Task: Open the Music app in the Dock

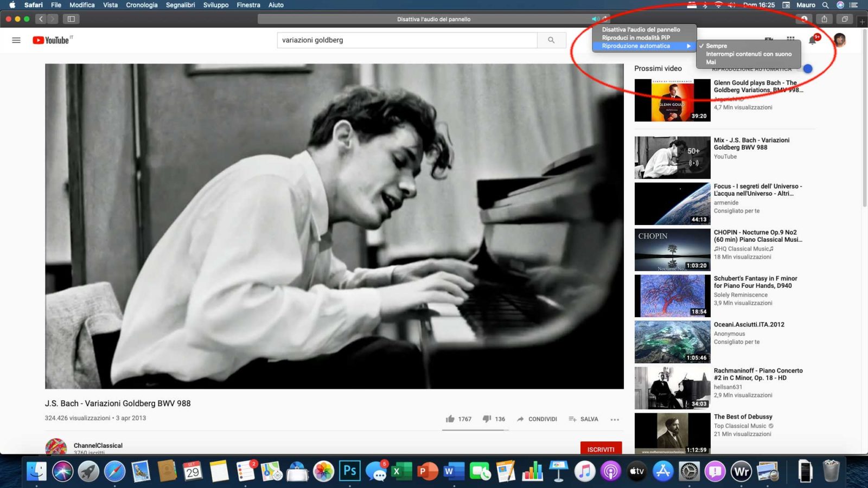Action: [x=585, y=471]
